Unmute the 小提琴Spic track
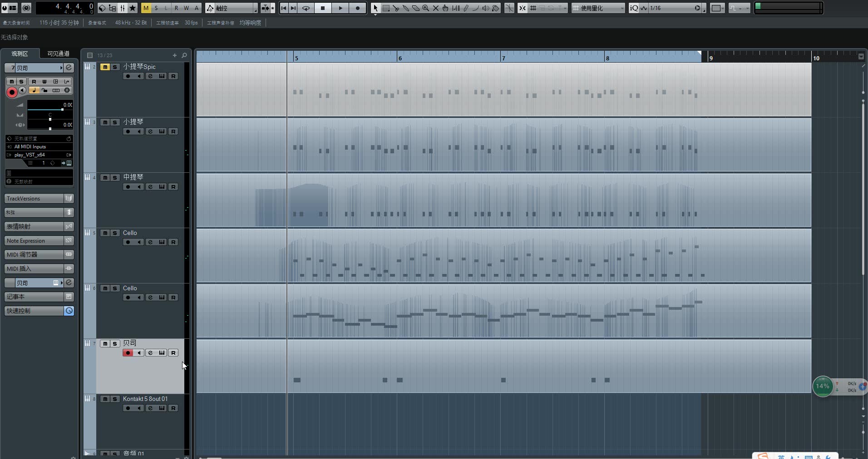The image size is (868, 459). (x=105, y=67)
